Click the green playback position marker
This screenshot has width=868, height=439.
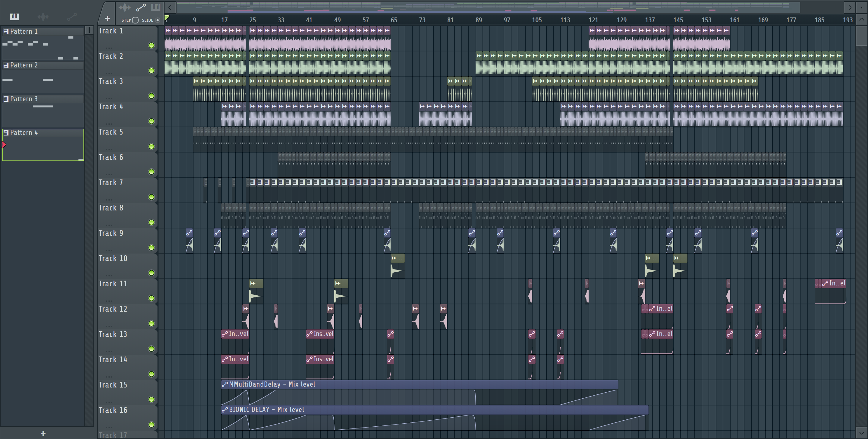(x=166, y=18)
